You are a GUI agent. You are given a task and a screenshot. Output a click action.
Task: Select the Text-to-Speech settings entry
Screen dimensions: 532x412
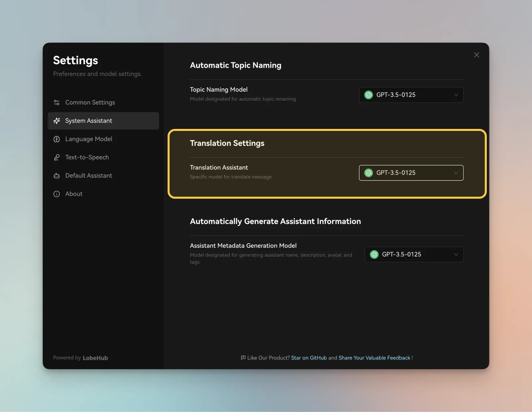(x=87, y=157)
